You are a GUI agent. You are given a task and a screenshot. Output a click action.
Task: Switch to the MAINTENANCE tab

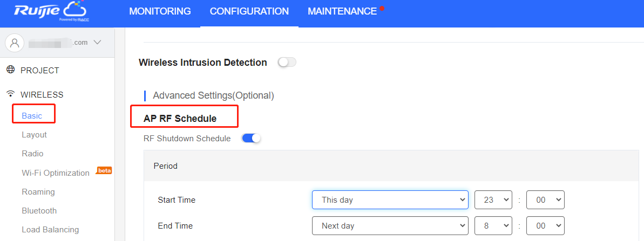click(342, 11)
